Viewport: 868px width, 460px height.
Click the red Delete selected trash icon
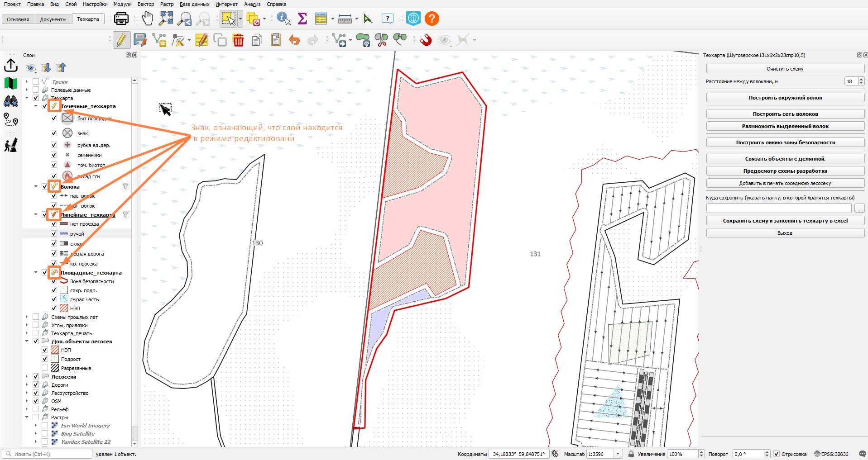click(238, 40)
